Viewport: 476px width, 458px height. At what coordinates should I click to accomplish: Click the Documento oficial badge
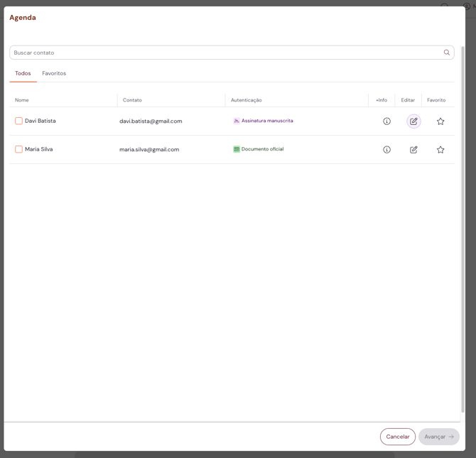coord(258,149)
